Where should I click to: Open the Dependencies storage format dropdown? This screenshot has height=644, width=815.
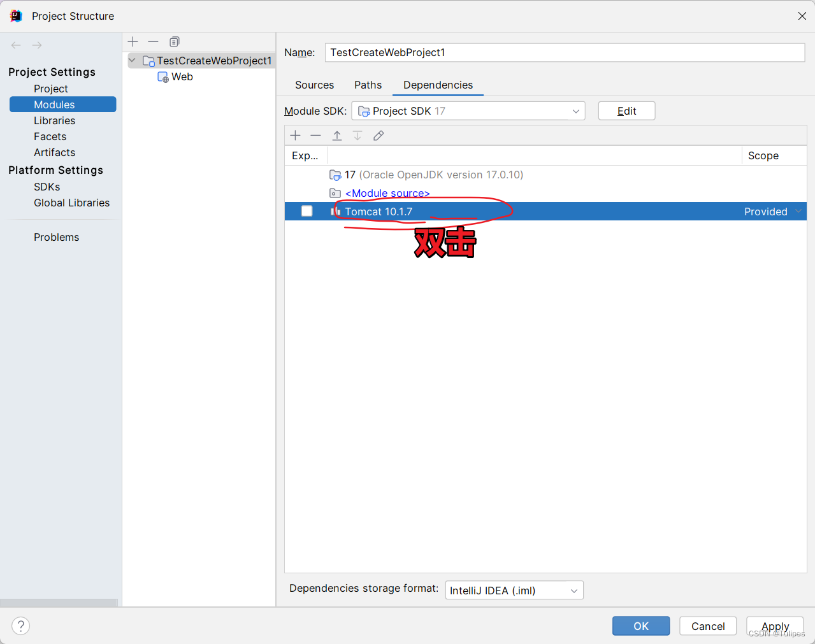coord(514,590)
